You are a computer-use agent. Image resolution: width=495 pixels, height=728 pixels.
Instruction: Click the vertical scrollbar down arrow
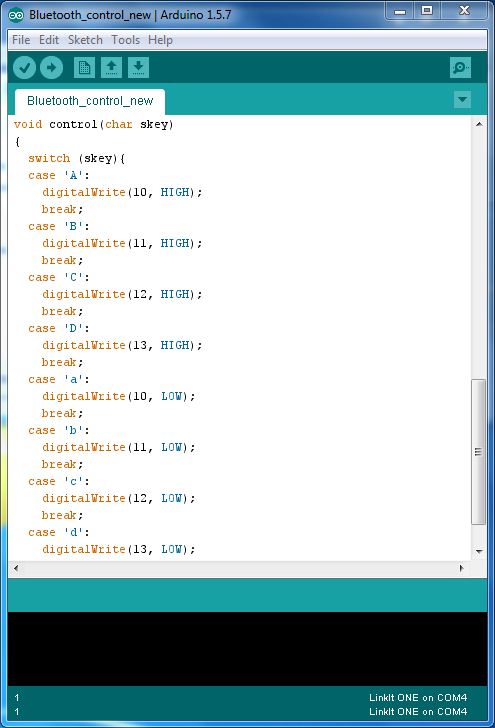click(479, 551)
